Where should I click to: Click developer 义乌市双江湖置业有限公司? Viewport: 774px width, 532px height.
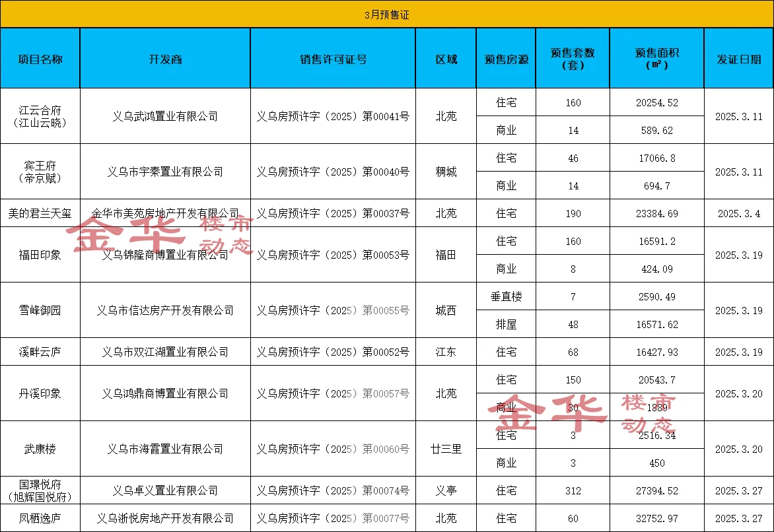165,352
